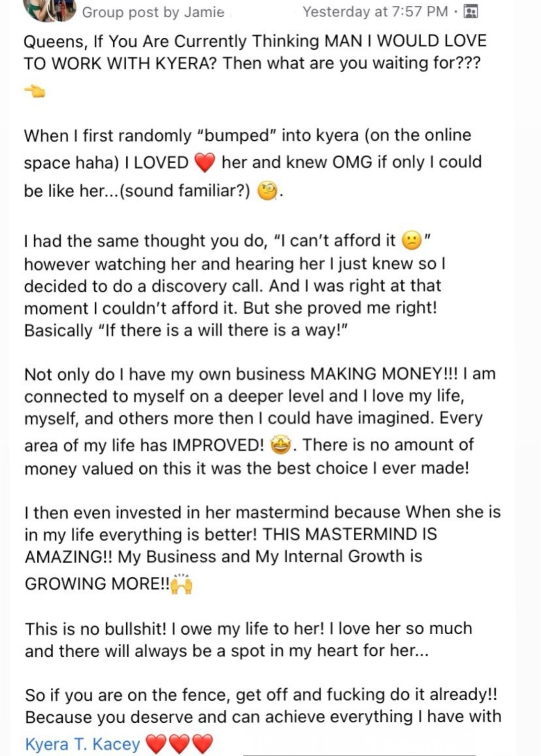The width and height of the screenshot is (541, 756).
Task: Click the pointing hand emoji
Action: (35, 91)
